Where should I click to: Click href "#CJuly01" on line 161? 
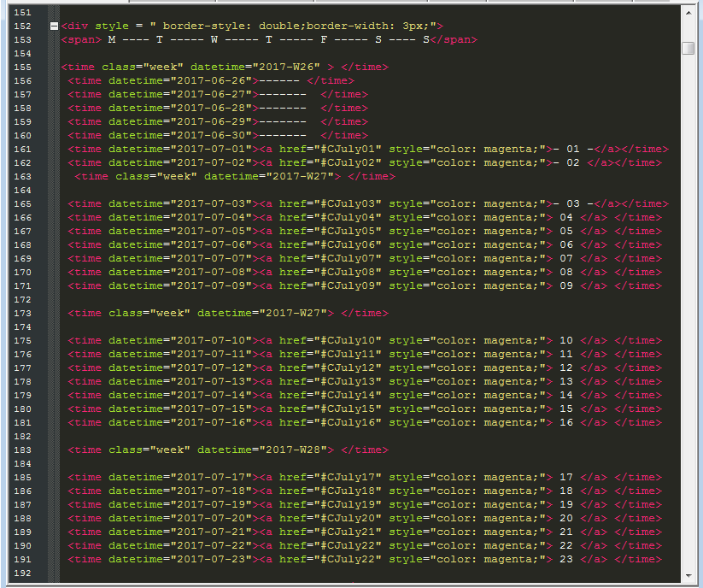click(348, 150)
